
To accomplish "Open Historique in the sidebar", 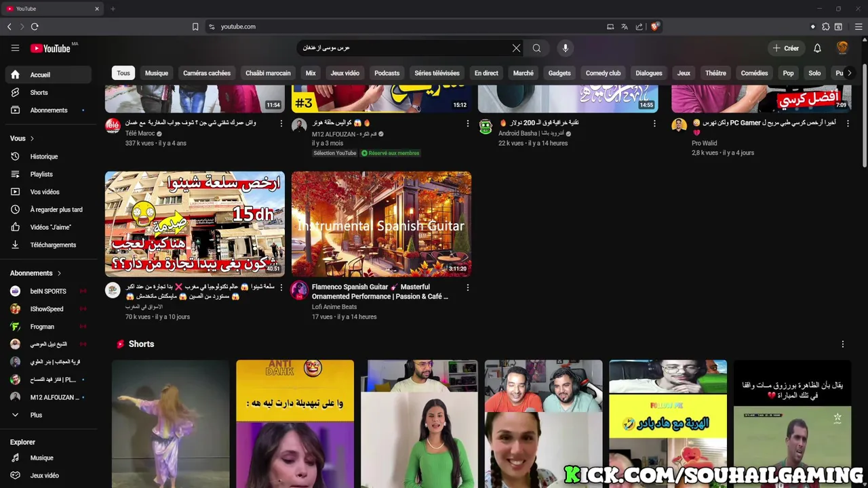I will click(x=47, y=157).
